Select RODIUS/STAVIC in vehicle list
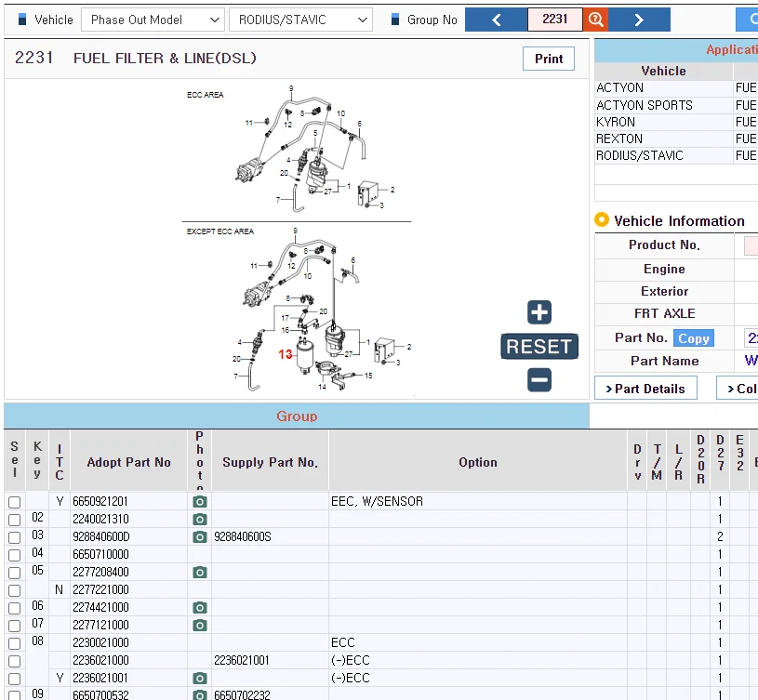This screenshot has width=758, height=700. pos(640,155)
